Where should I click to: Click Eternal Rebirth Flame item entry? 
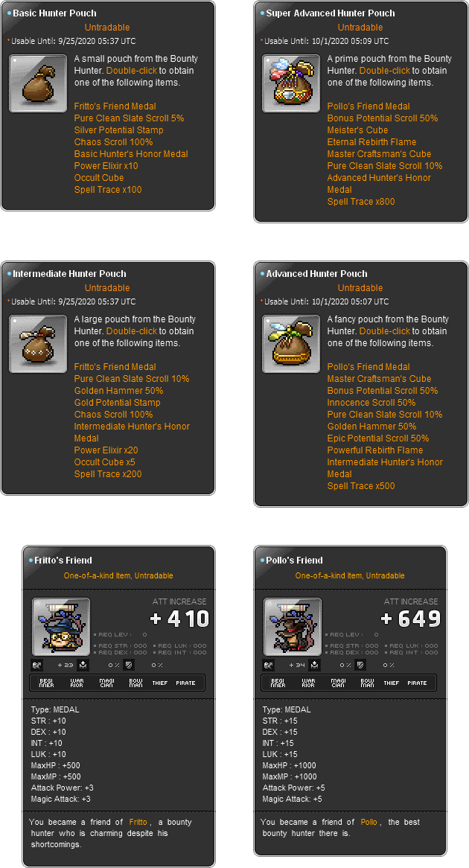(371, 141)
